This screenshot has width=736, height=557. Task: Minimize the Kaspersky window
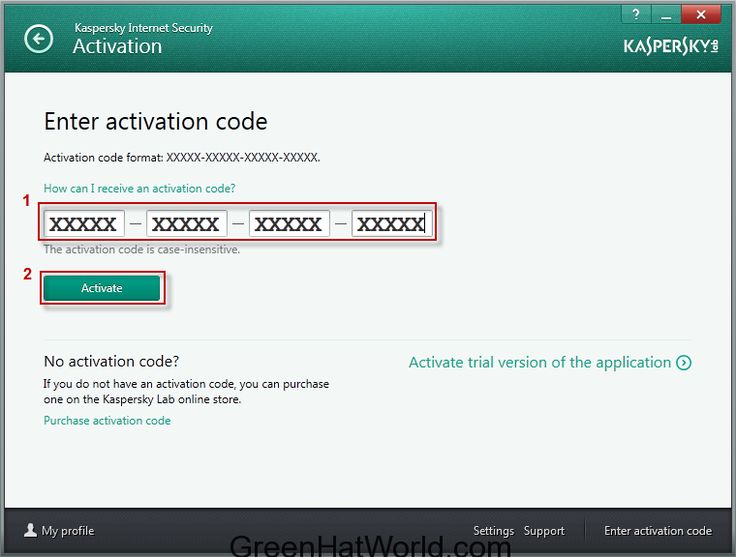666,15
